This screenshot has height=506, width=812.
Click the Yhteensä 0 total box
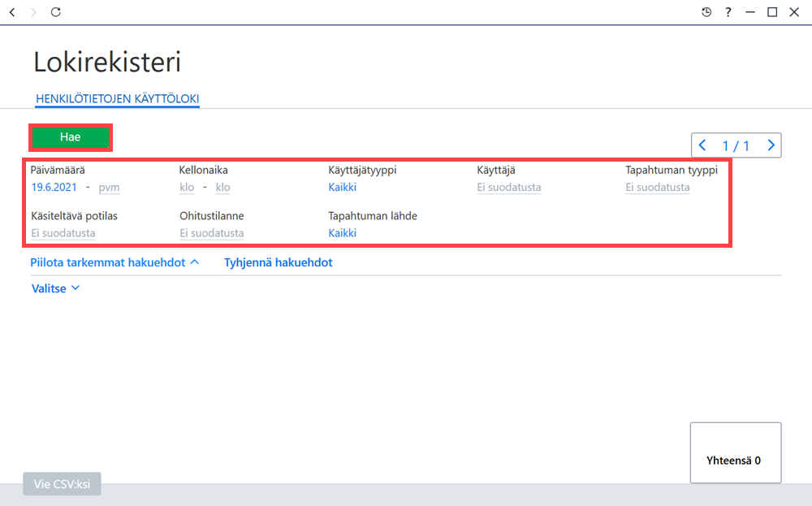[x=736, y=452]
